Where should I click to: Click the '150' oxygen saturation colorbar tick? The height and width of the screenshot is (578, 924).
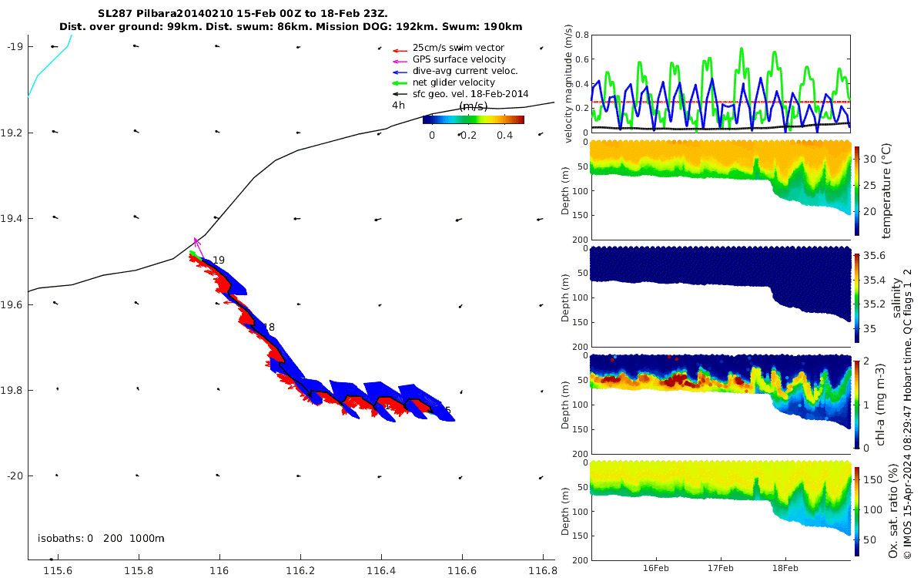tap(873, 479)
